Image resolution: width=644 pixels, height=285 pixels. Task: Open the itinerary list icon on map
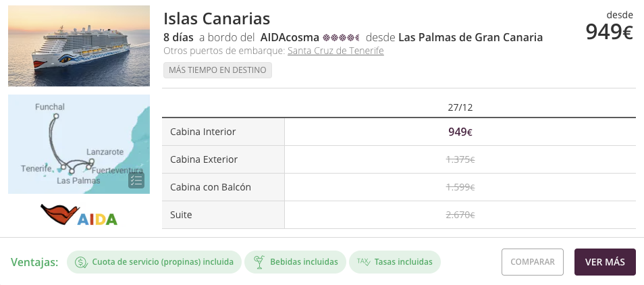click(136, 180)
